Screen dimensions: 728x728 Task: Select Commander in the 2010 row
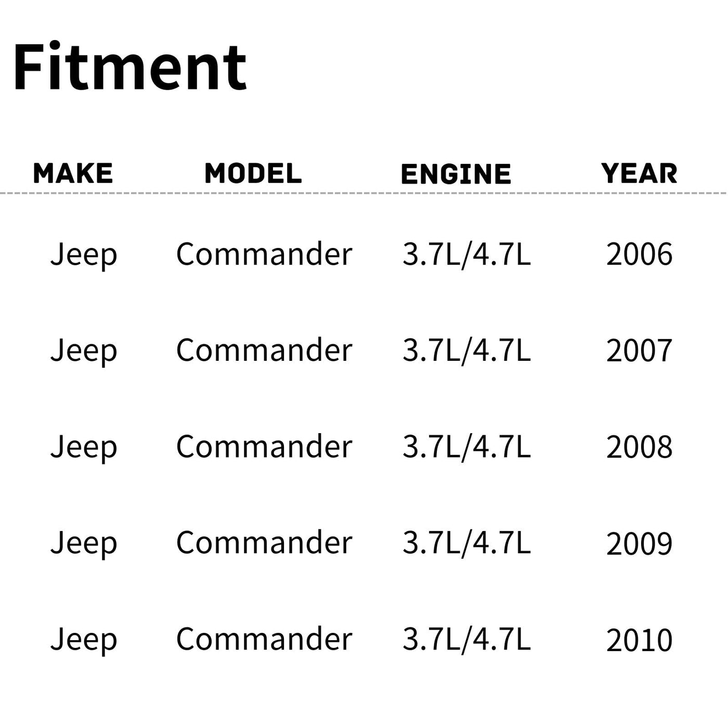pos(264,640)
